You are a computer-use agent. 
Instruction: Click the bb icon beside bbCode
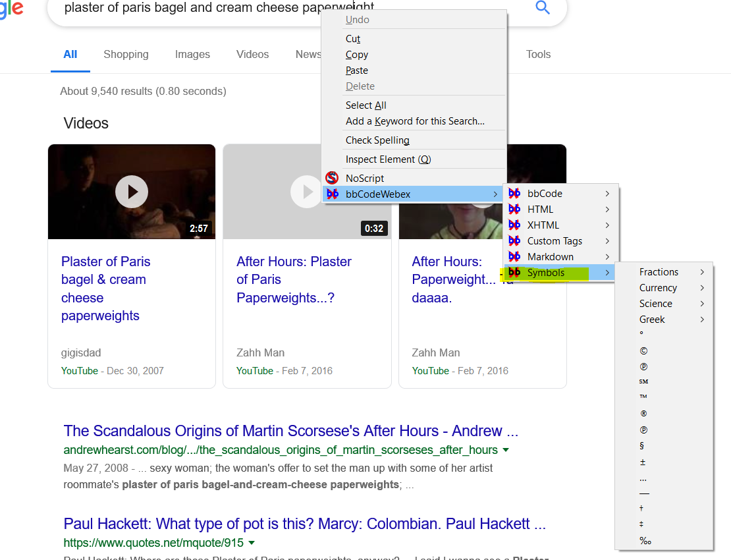(514, 193)
